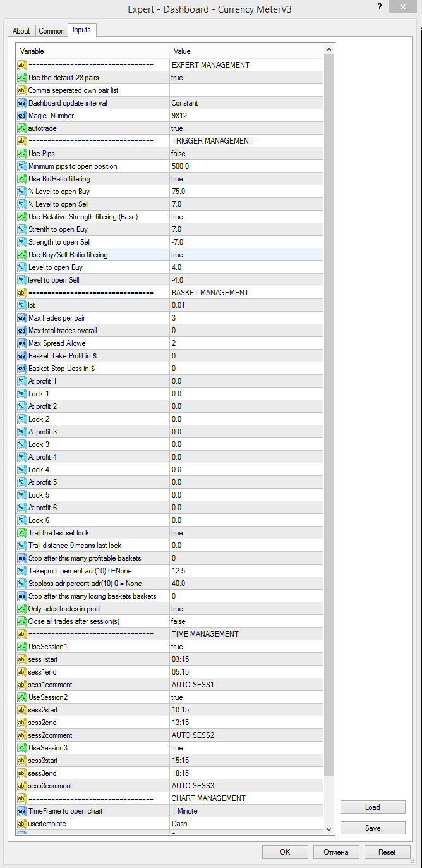Click the string icon beside 'sess2comment'
This screenshot has width=422, height=868.
click(21, 735)
